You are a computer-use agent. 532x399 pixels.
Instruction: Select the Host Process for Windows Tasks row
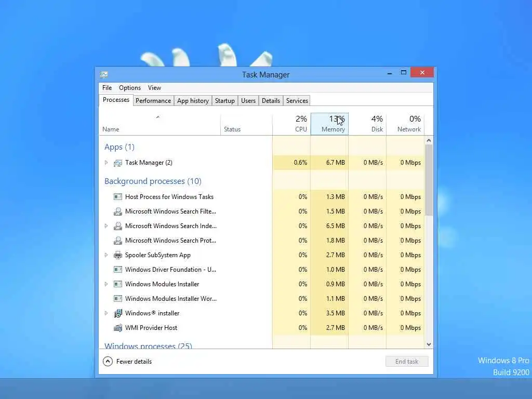(262, 197)
